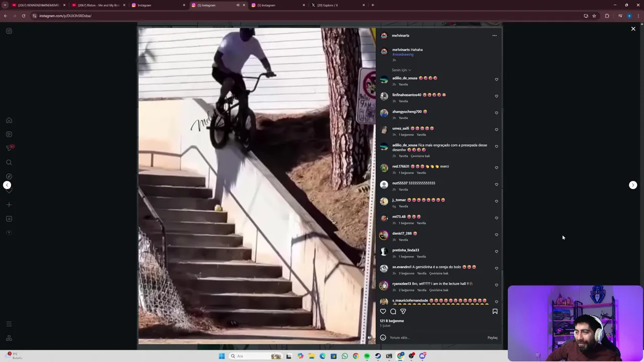Open Discord from the taskbar
This screenshot has width=644, height=362.
[x=423, y=356]
